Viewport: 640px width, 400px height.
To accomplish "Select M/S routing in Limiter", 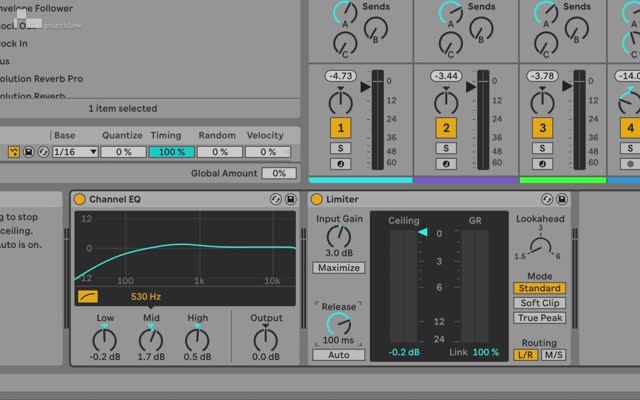I will (x=554, y=355).
